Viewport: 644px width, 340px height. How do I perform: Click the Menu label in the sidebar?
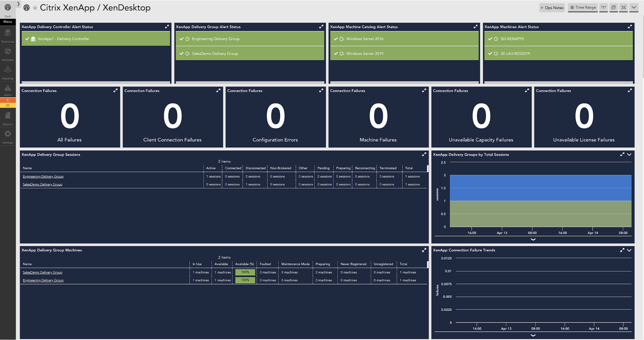click(8, 22)
